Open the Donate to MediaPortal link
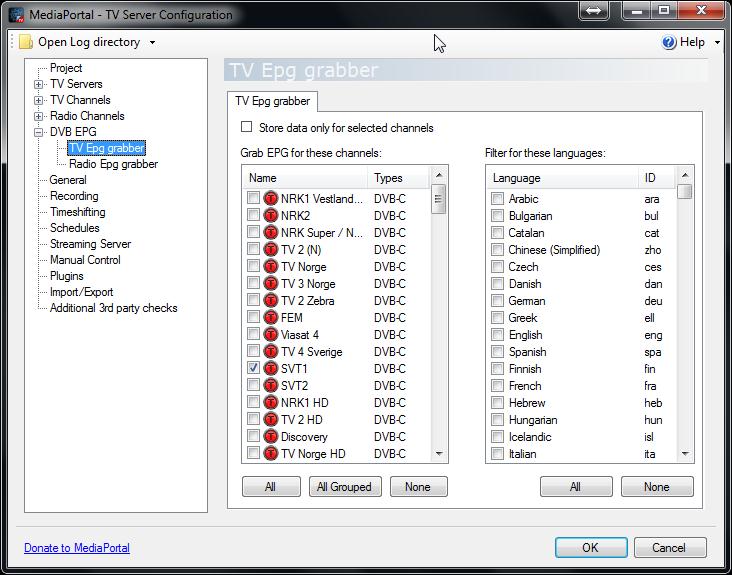Viewport: 732px width, 575px height. (x=77, y=547)
